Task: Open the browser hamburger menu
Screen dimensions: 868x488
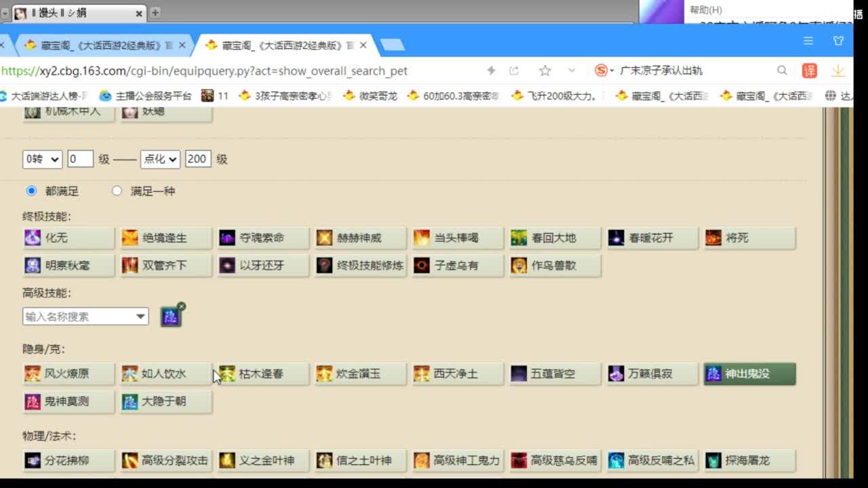Action: [x=808, y=41]
